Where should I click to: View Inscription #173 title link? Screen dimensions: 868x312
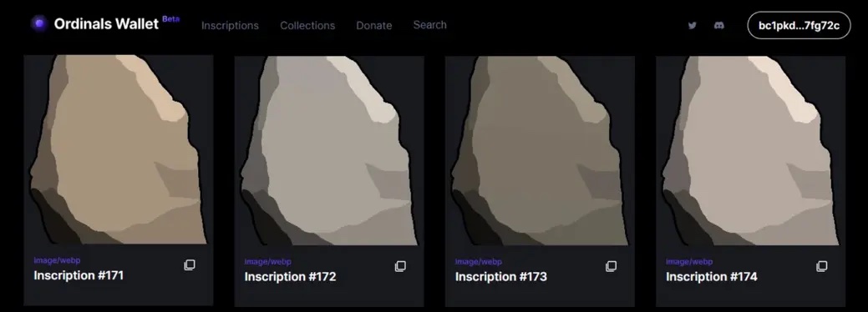click(501, 276)
